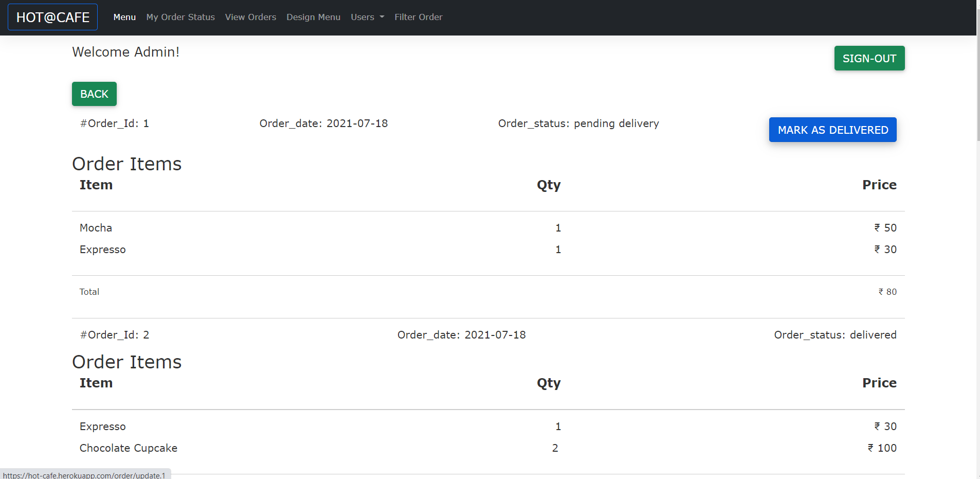Open the Users menu caret
980x479 pixels.
(x=382, y=17)
